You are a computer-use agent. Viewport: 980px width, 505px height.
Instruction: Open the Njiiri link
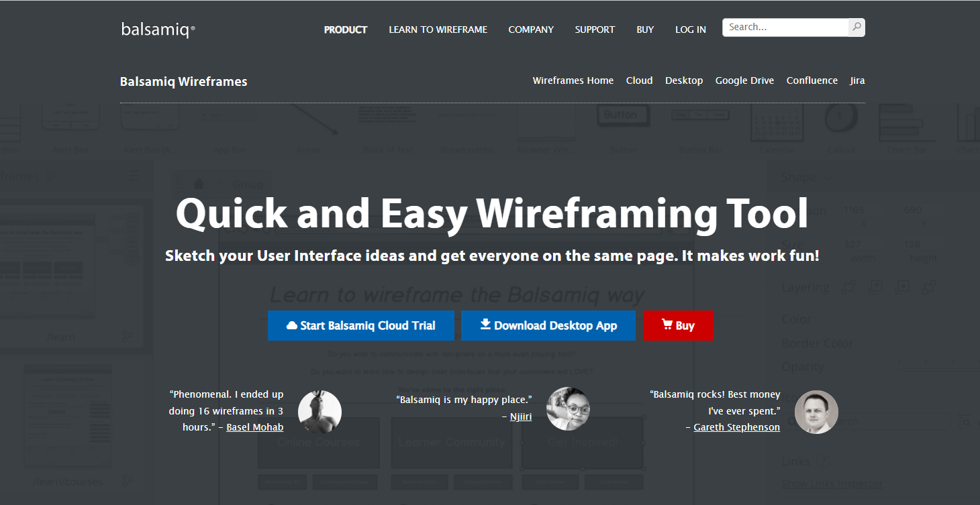pos(521,416)
